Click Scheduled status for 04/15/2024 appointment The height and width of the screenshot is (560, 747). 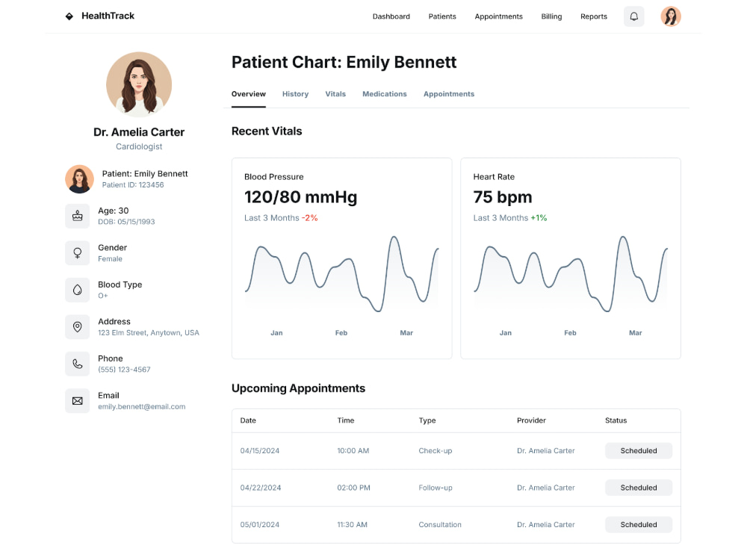[639, 450]
